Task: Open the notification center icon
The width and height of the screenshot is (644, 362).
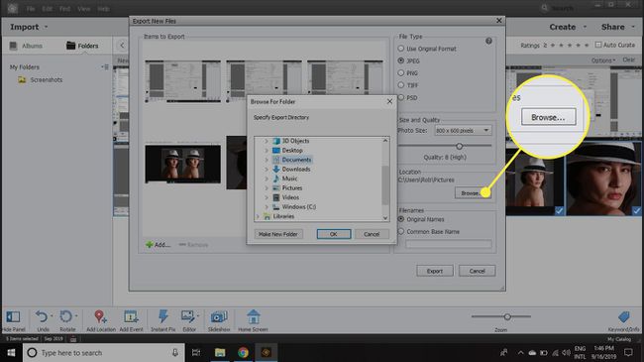Action: [x=628, y=352]
